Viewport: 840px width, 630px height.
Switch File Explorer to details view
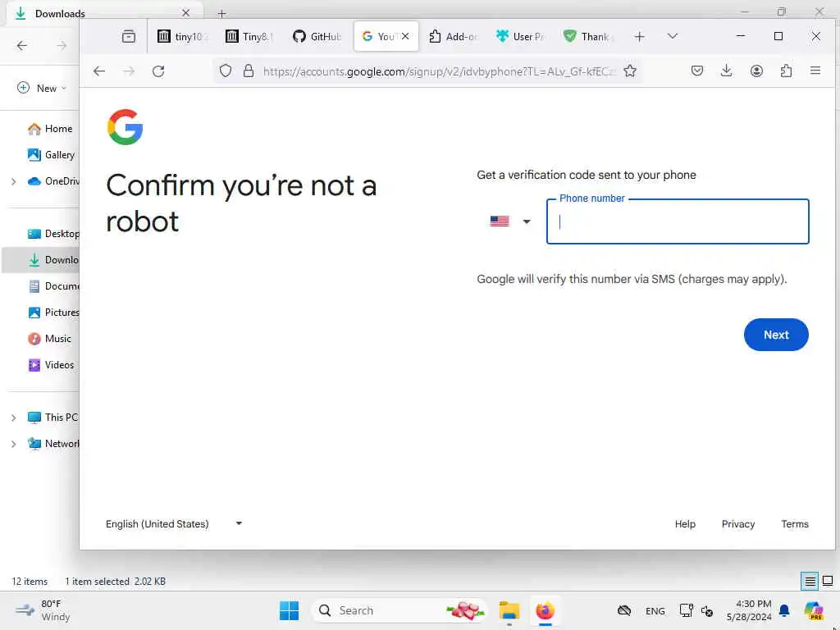[x=810, y=581]
